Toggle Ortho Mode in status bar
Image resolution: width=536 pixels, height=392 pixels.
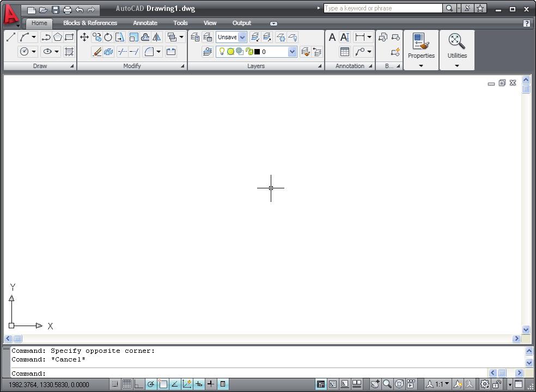[x=138, y=384]
